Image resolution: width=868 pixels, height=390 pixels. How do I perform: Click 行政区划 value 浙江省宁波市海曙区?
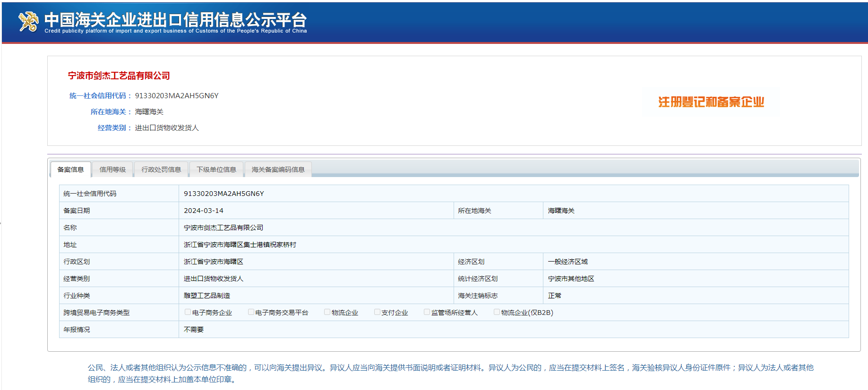point(214,262)
